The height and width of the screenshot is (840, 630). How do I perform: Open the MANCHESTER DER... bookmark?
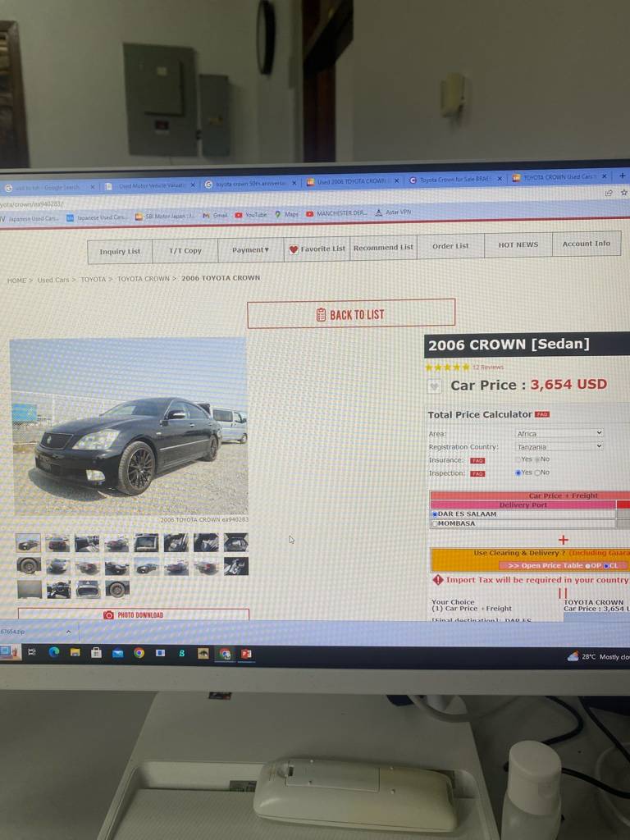[x=336, y=213]
